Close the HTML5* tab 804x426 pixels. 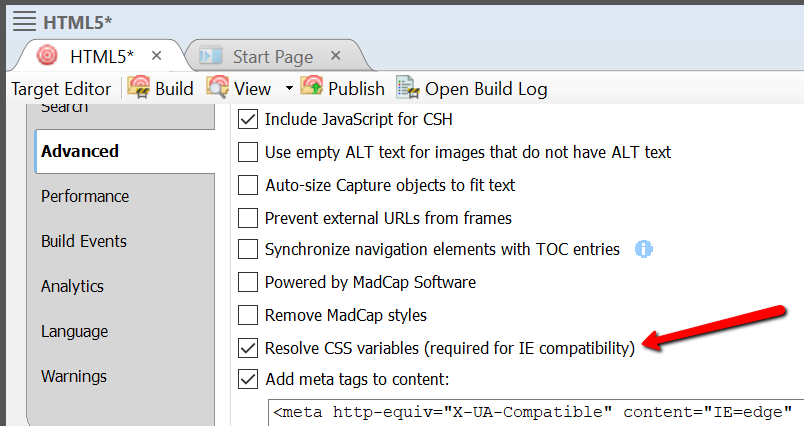click(157, 55)
